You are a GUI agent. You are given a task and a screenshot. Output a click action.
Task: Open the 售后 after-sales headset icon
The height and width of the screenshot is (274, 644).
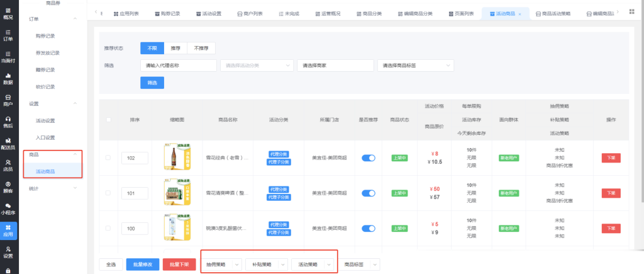[x=8, y=122]
